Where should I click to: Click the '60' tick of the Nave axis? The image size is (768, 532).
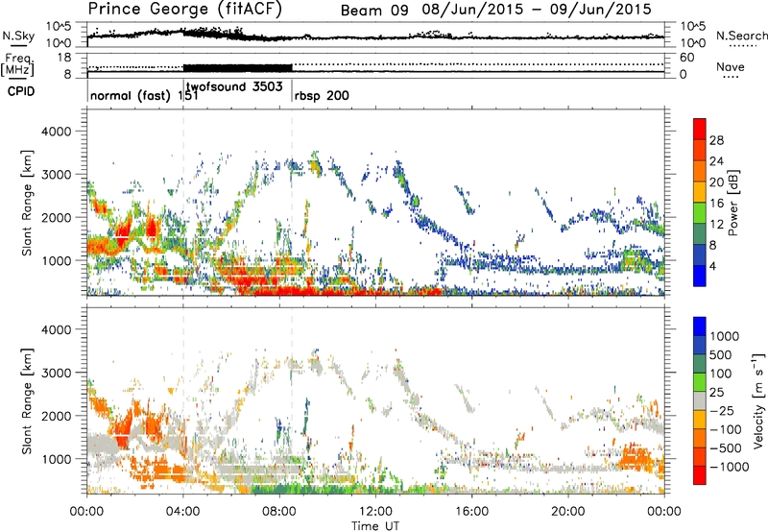[x=687, y=58]
